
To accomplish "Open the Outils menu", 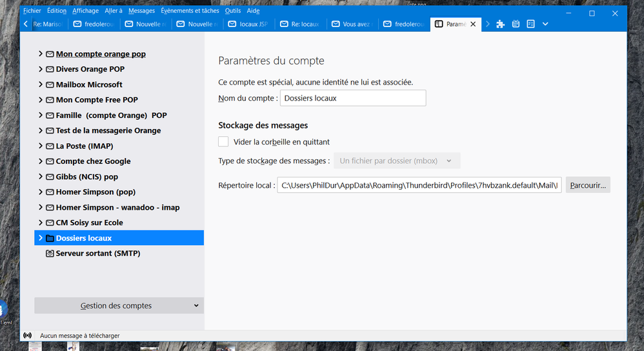I will pyautogui.click(x=232, y=11).
